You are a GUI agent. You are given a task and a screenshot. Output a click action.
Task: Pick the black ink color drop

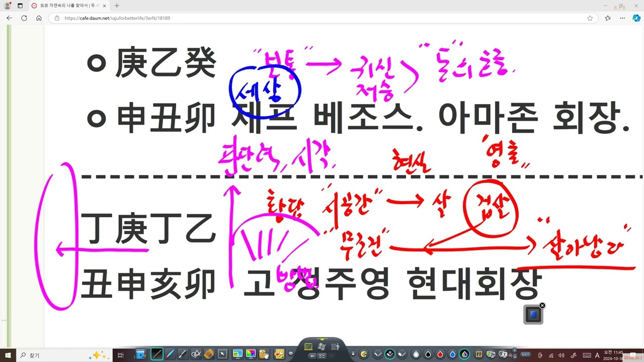[x=428, y=354]
